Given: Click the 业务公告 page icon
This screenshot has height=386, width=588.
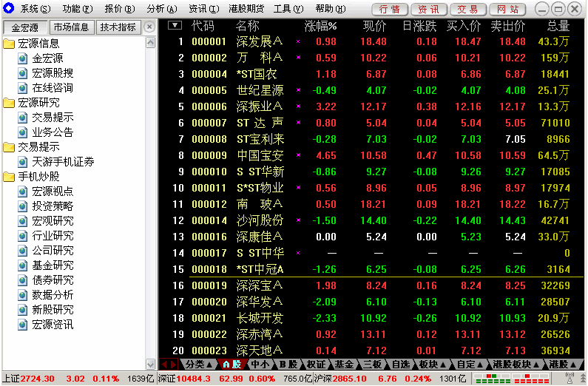Looking at the screenshot, I should click(23, 132).
